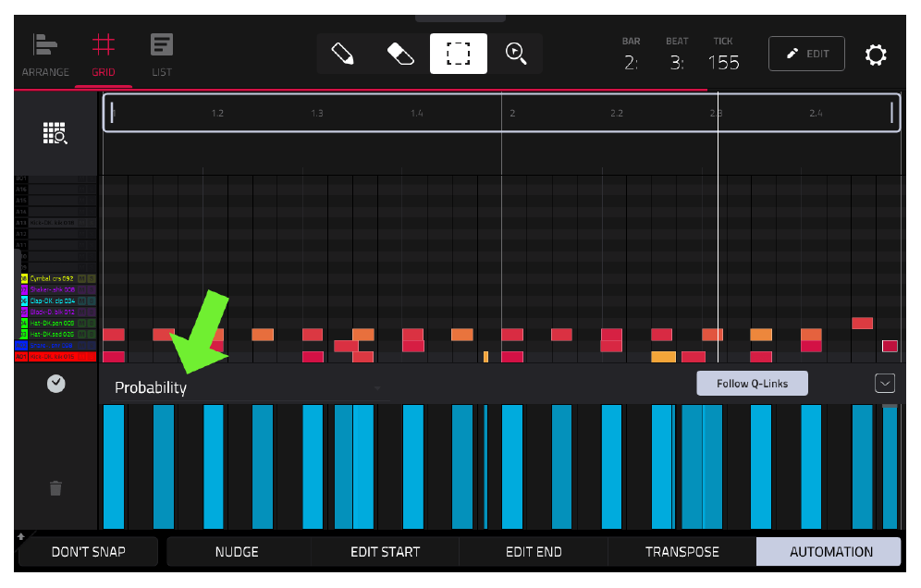Switch to the LIST view
The height and width of the screenshot is (588, 921).
(162, 55)
